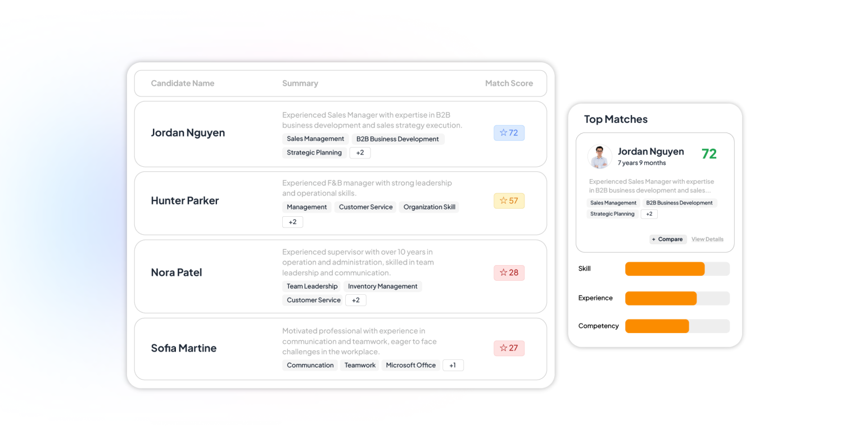
Task: Click the Sales Management tag in the table
Action: 315,139
